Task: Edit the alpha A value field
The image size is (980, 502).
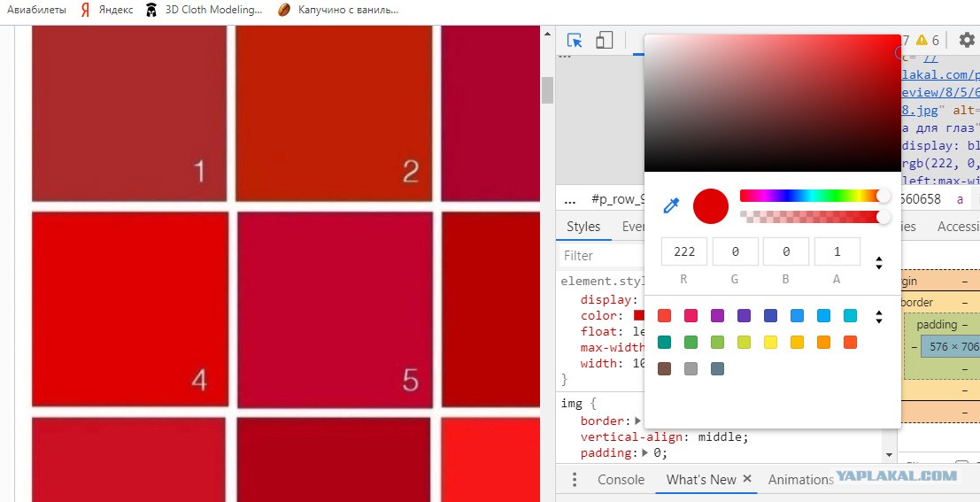Action: pos(837,251)
